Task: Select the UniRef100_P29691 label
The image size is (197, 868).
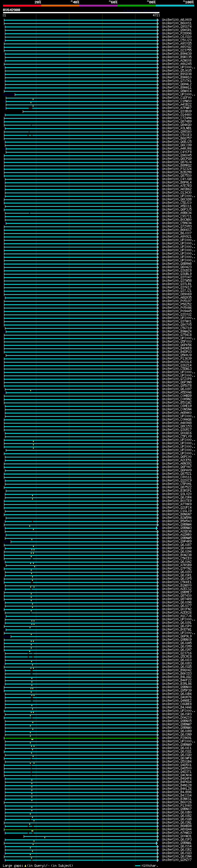Action: (176, 737)
